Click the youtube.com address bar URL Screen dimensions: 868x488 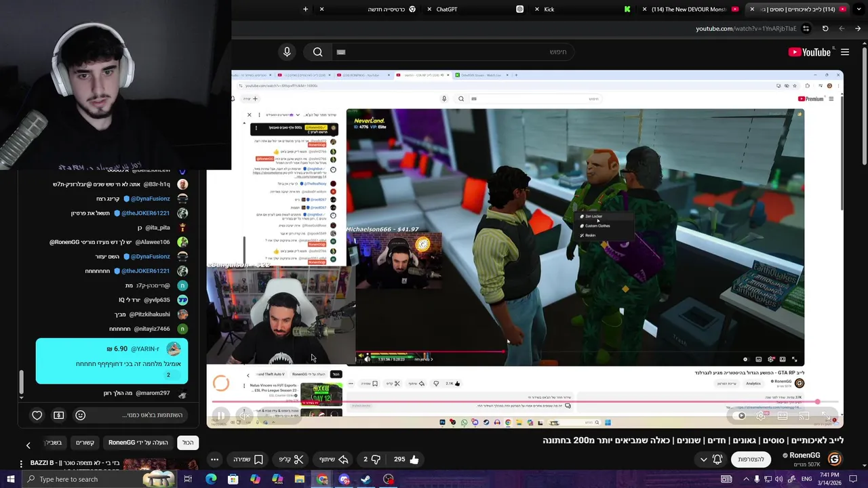(747, 28)
